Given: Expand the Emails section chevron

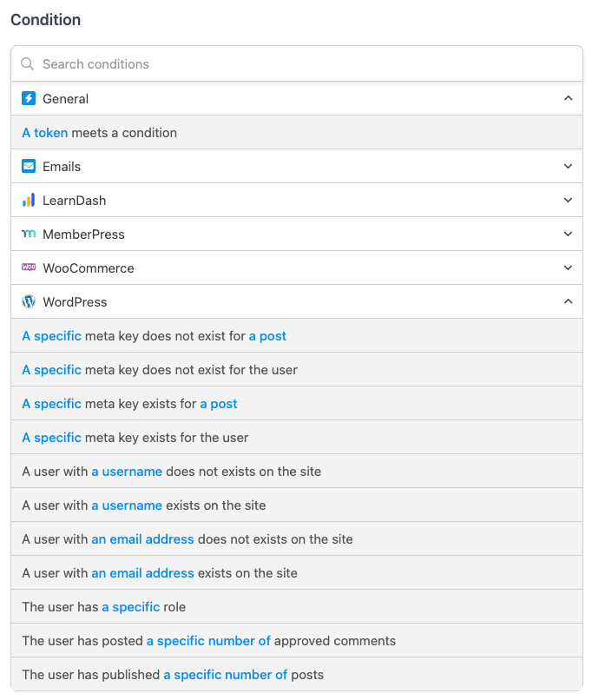Looking at the screenshot, I should (x=568, y=166).
